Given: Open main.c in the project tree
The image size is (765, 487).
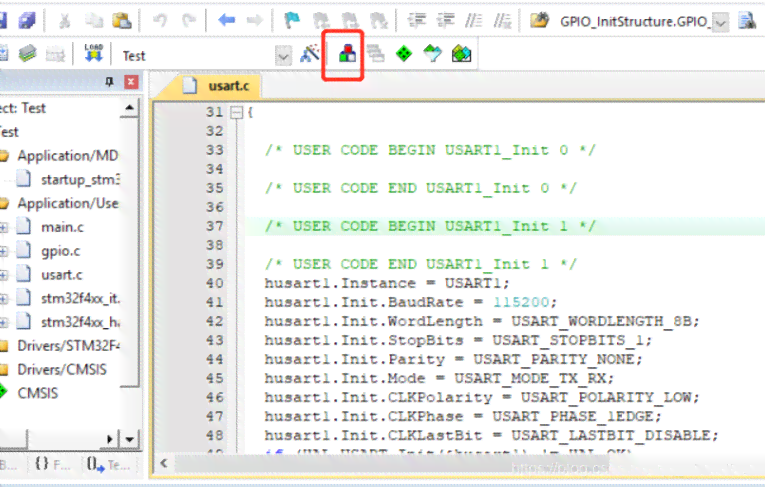Looking at the screenshot, I should pos(62,227).
